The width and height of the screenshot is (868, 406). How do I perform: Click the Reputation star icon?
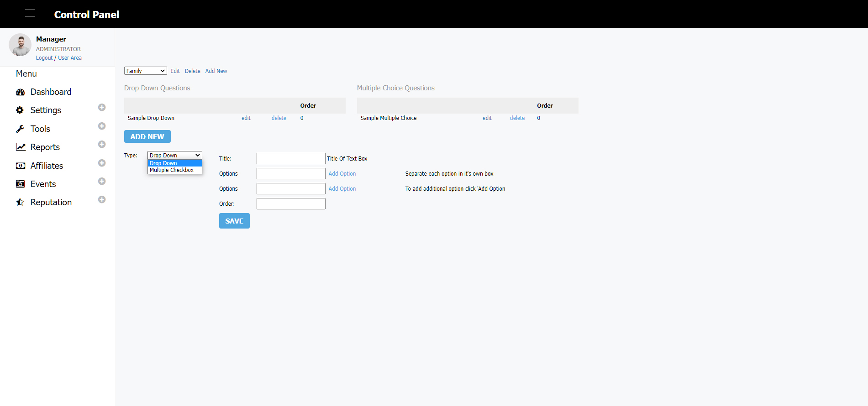[x=20, y=202]
